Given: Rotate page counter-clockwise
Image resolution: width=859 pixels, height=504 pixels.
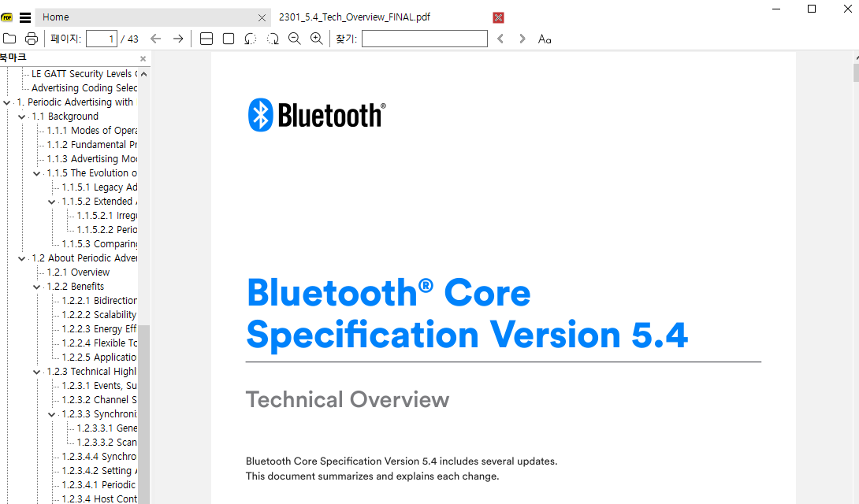Looking at the screenshot, I should pos(251,39).
